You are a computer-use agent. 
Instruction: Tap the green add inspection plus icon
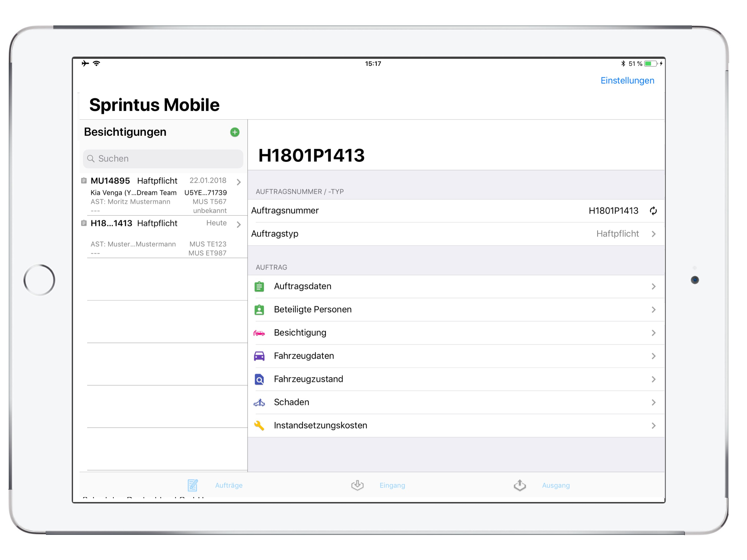point(235,132)
